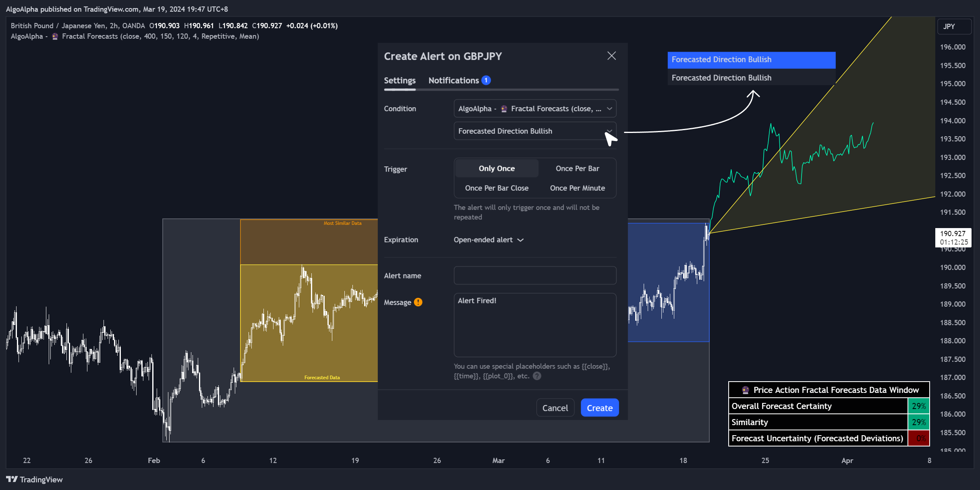
Task: Click the Notifications count badge
Action: [486, 80]
